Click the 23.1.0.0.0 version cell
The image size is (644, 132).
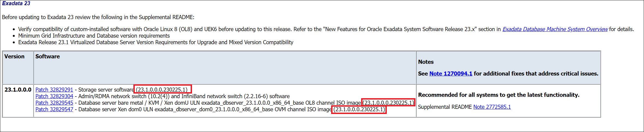18,90
